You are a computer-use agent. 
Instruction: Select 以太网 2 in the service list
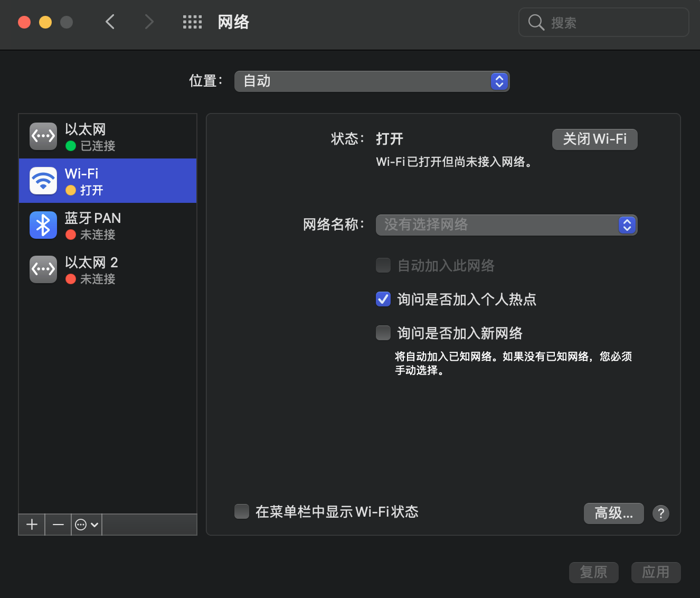(108, 269)
